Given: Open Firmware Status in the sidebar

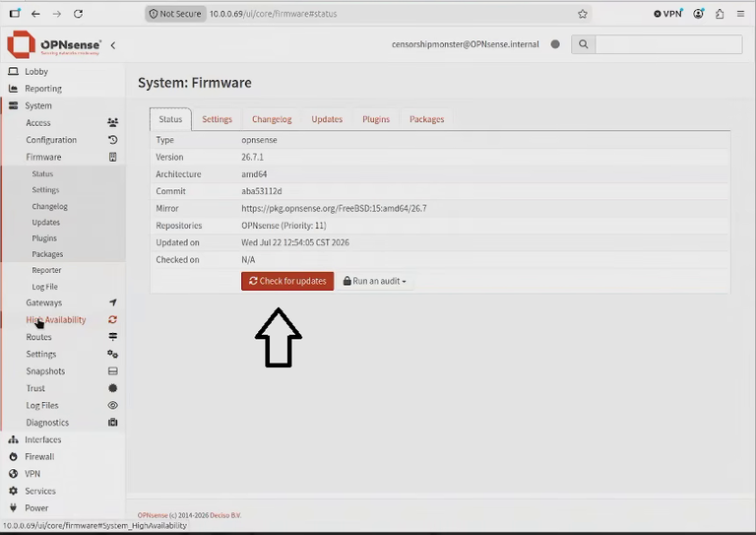Looking at the screenshot, I should [x=42, y=173].
